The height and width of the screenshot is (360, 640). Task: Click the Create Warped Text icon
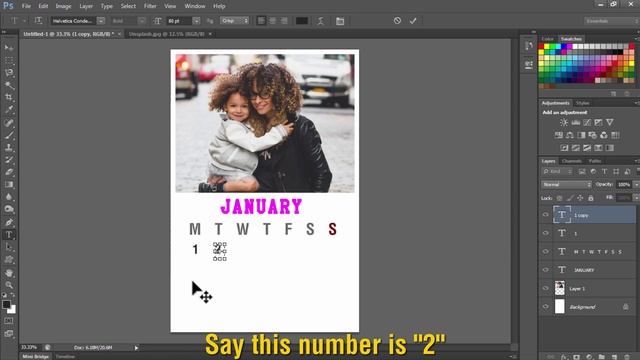(321, 21)
